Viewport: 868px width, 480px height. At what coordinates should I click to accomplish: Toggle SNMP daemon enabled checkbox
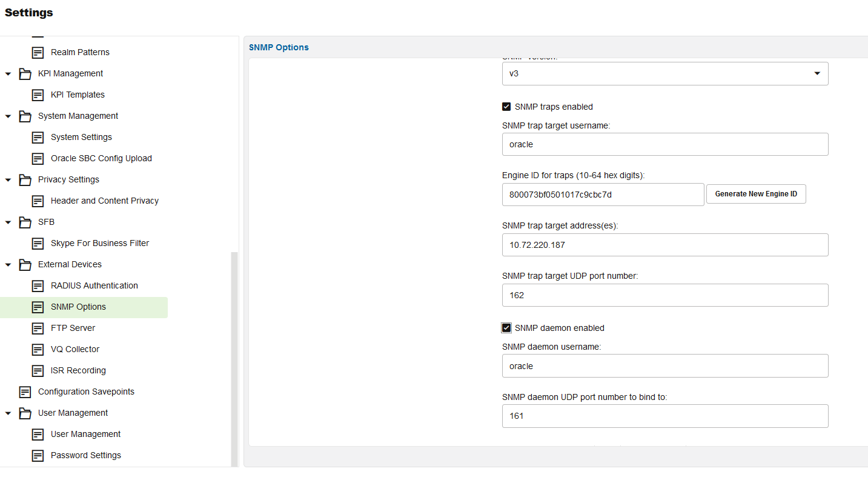506,328
